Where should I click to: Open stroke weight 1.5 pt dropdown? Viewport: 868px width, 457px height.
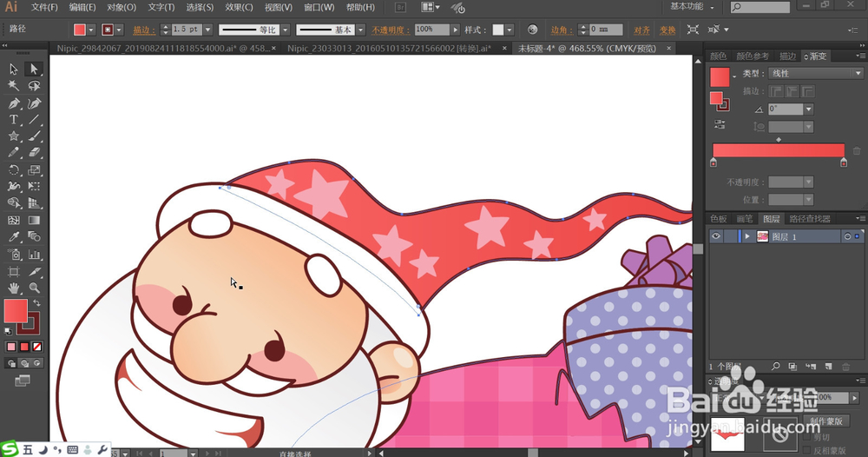pyautogui.click(x=208, y=30)
